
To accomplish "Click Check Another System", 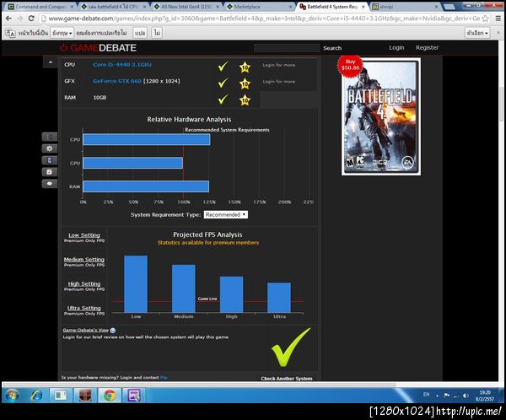I will (x=287, y=379).
